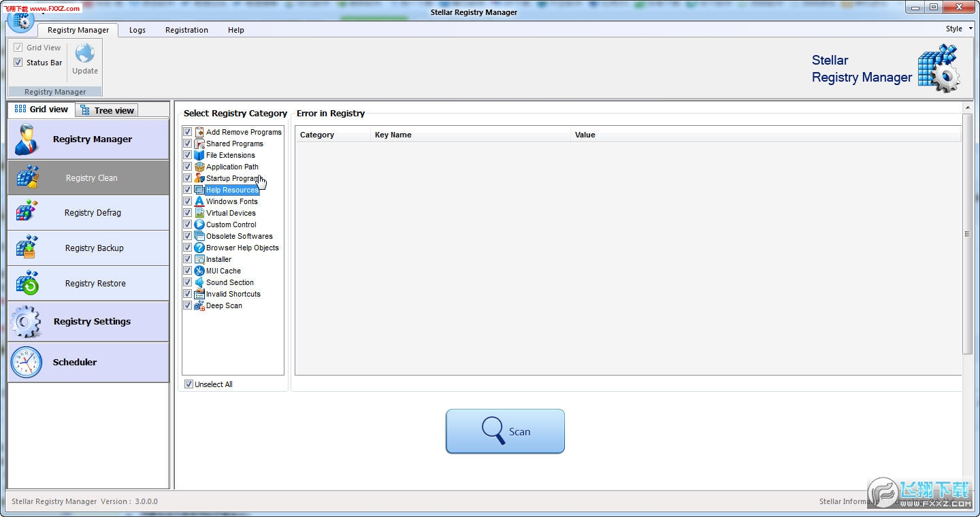
Task: Click the Registry Backup icon
Action: click(x=27, y=247)
